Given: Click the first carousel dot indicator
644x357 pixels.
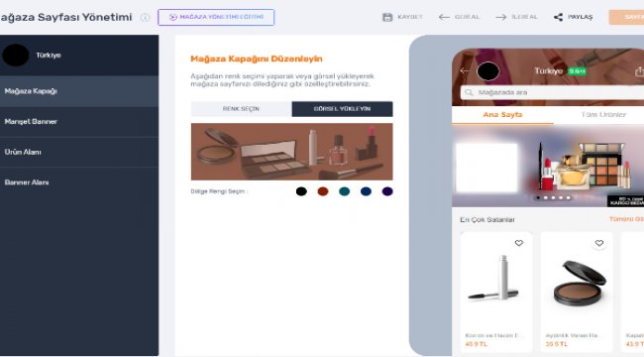Looking at the screenshot, I should pos(538,197).
